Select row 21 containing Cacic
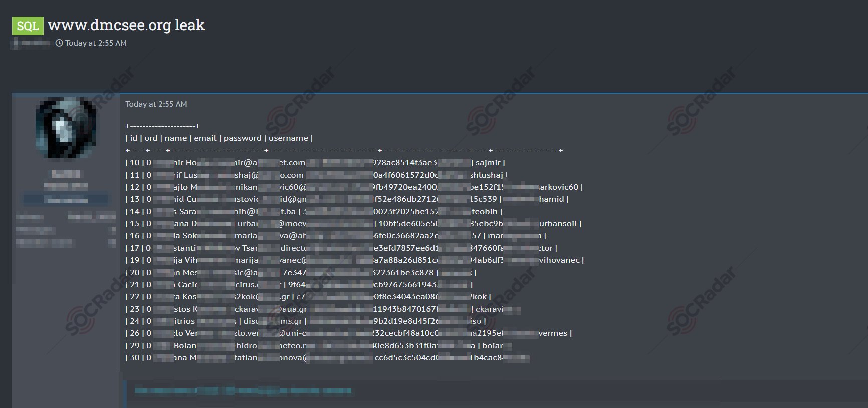868x408 pixels. coord(299,285)
